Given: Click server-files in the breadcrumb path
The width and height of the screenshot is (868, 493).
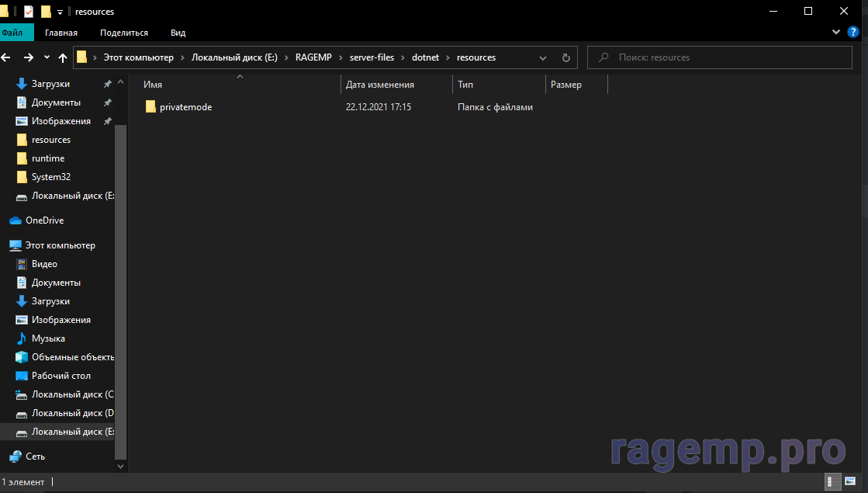Looking at the screenshot, I should (372, 57).
